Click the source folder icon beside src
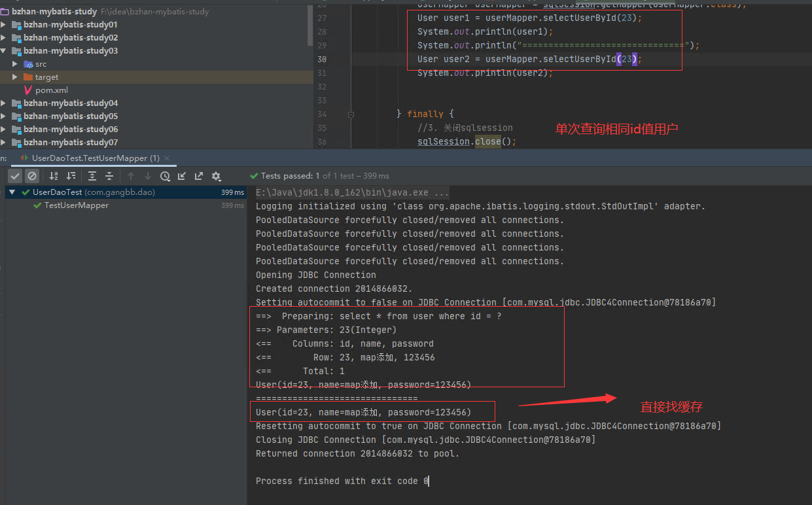Viewport: 812px width, 505px height. [28, 64]
